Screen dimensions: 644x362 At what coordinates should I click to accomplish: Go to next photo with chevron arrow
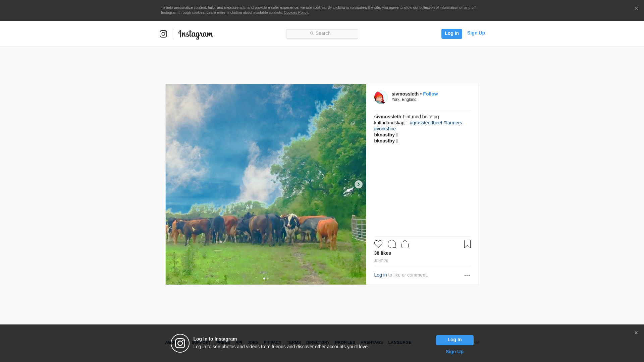(359, 184)
